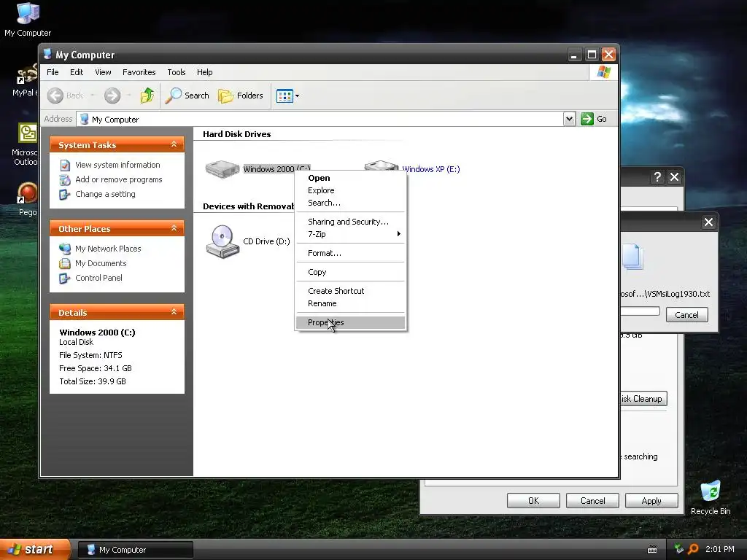
Task: Choose Search... in the context menu
Action: pos(350,203)
